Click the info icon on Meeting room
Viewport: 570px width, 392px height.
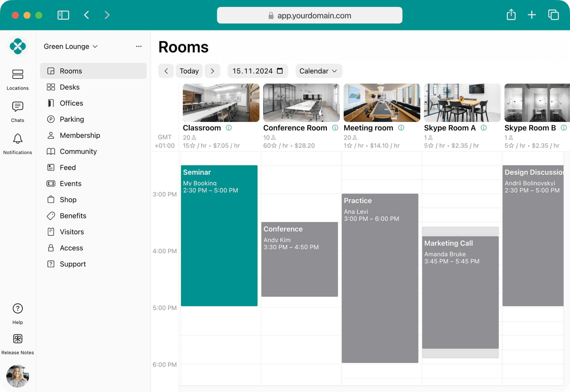[402, 128]
